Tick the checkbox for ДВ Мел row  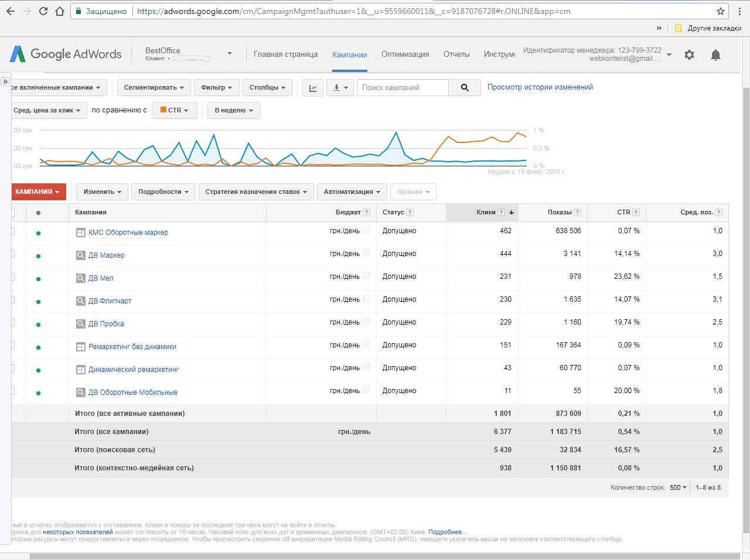[12, 276]
